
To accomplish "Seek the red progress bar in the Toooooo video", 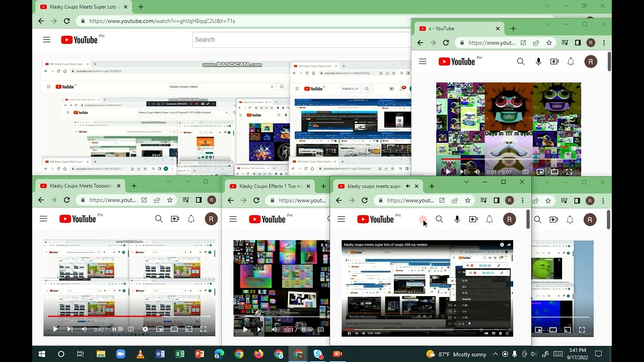I will [x=129, y=317].
